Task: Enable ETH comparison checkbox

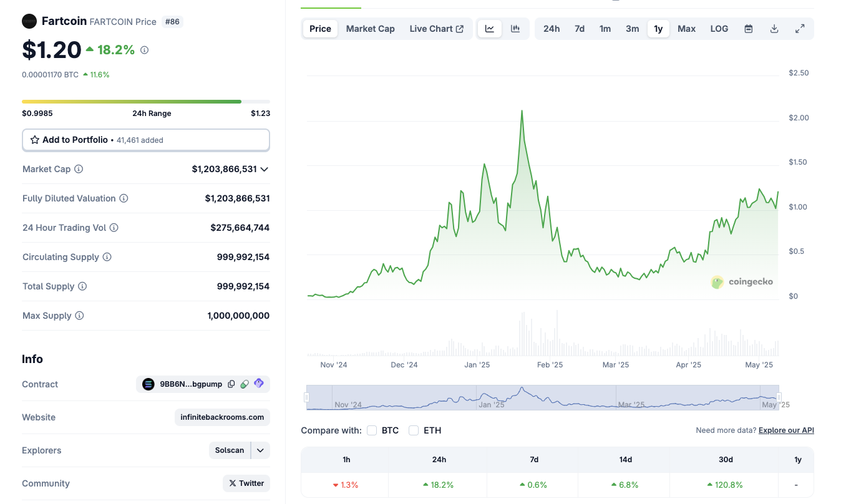Action: pos(414,430)
